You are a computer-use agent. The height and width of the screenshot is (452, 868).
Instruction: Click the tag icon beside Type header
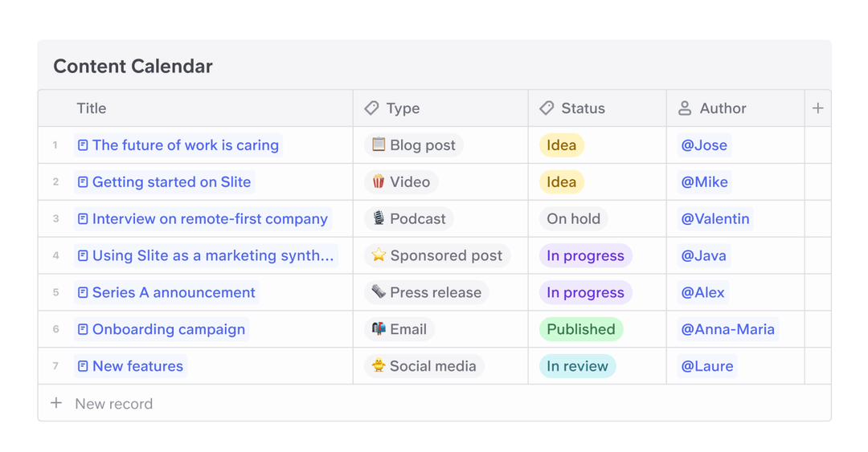coord(371,108)
